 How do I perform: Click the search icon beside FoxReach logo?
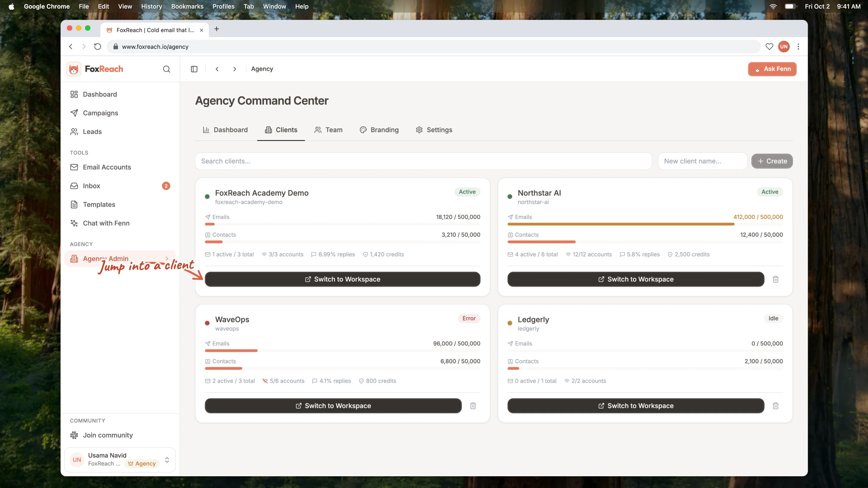(166, 69)
